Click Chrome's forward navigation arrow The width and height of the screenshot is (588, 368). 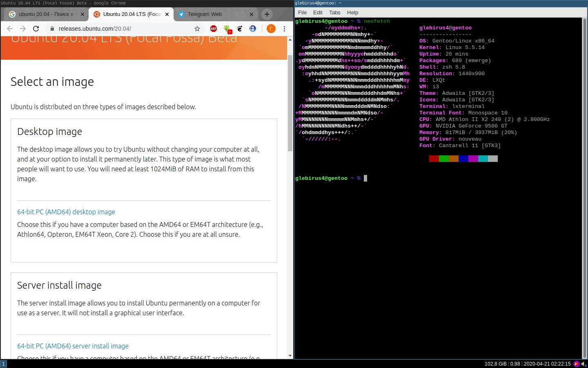coord(23,29)
